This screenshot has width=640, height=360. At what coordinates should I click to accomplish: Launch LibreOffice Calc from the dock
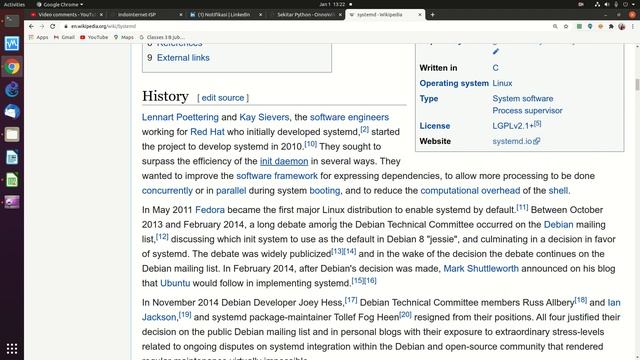click(12, 180)
